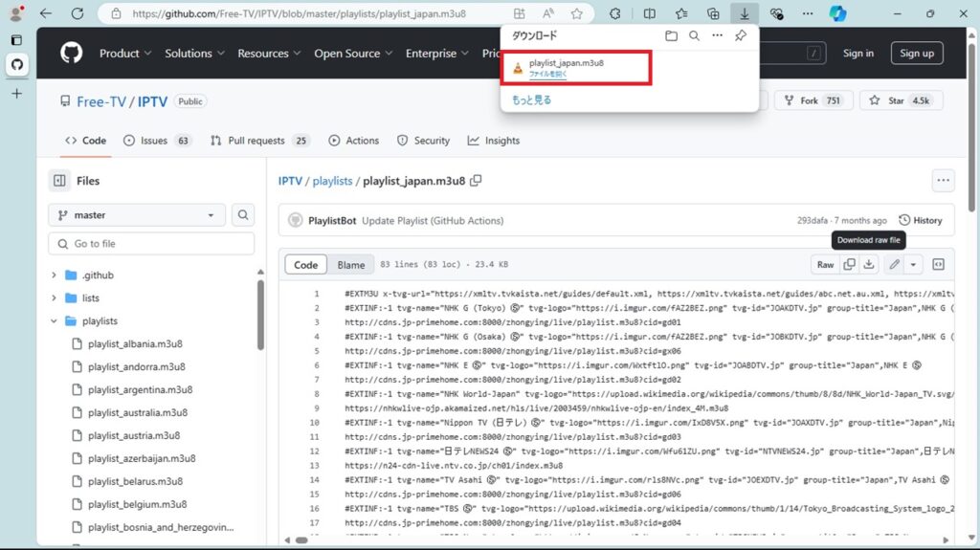The image size is (980, 550).
Task: Open new tab plus icon in sidebar
Action: pos(17,94)
